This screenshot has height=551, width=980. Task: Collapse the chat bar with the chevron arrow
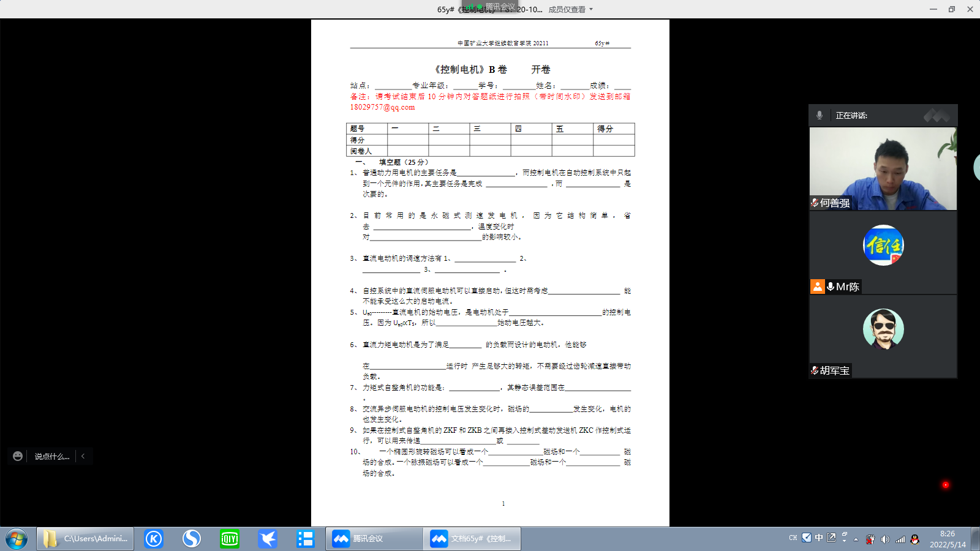(x=83, y=456)
